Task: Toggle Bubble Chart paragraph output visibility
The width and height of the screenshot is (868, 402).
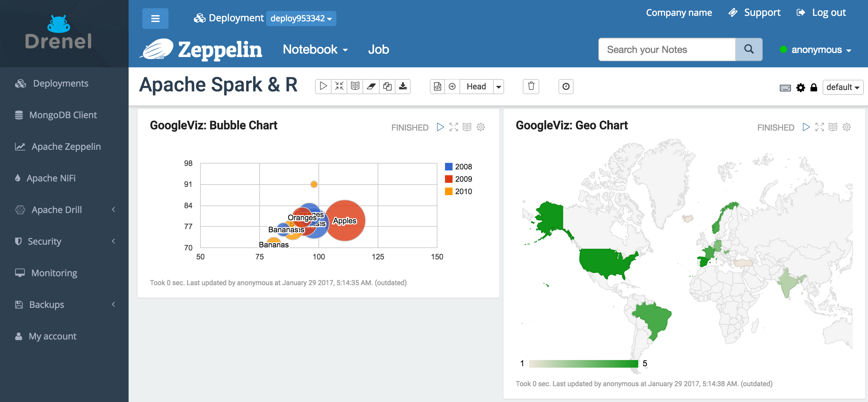Action: [467, 127]
